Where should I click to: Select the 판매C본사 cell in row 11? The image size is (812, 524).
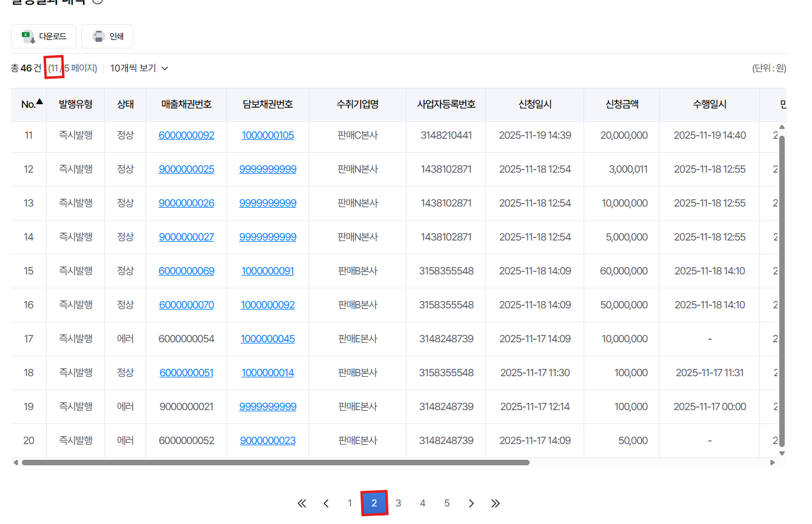[358, 136]
